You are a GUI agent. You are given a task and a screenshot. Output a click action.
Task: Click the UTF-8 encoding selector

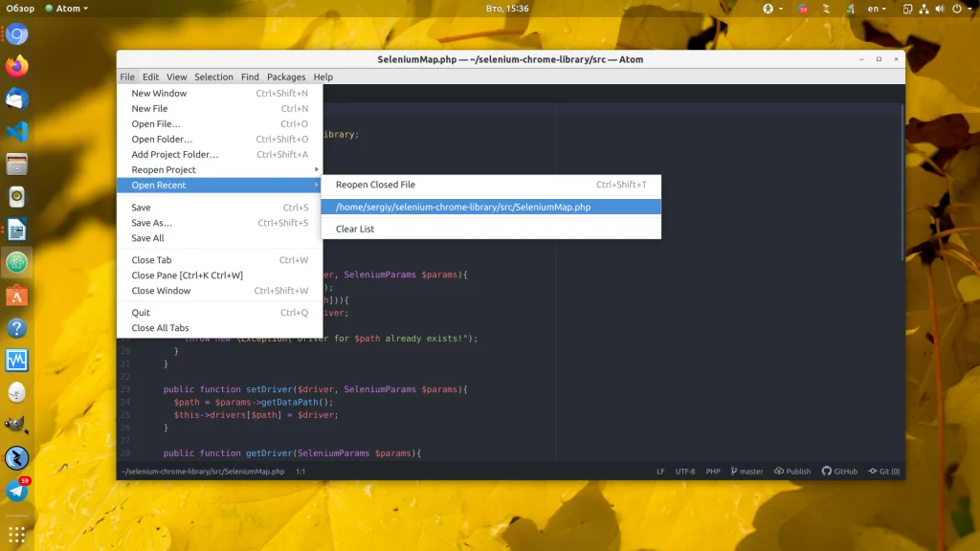tap(685, 472)
